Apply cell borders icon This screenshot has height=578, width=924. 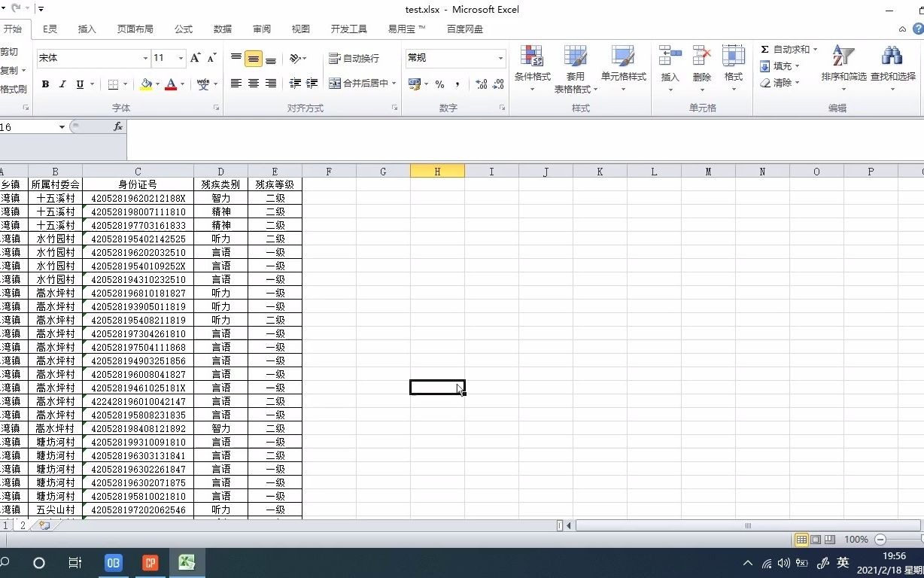[x=113, y=84]
